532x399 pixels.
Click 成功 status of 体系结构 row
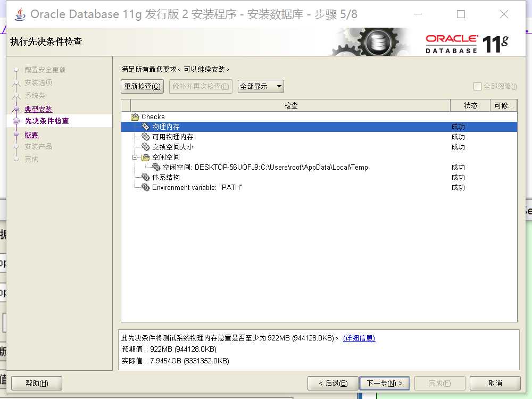click(458, 178)
